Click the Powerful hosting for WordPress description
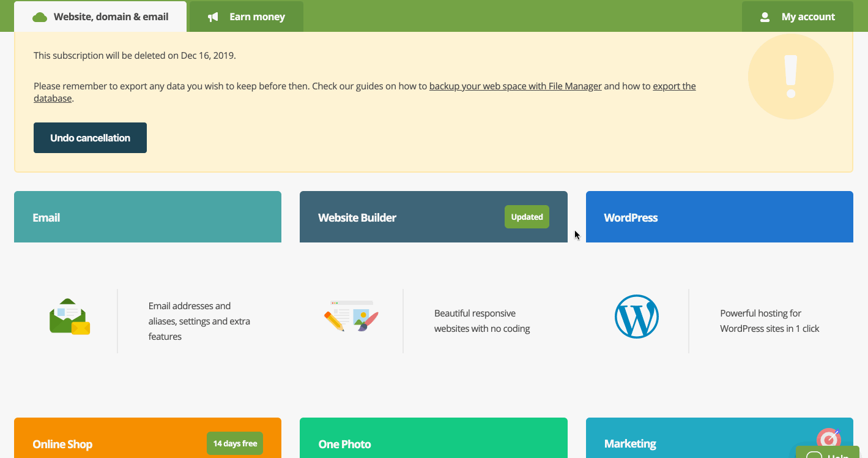Screen dimensions: 868x458 point(770,321)
